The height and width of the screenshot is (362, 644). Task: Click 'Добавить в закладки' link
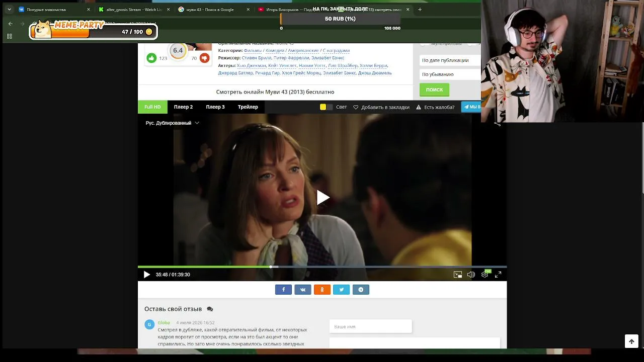pyautogui.click(x=385, y=107)
